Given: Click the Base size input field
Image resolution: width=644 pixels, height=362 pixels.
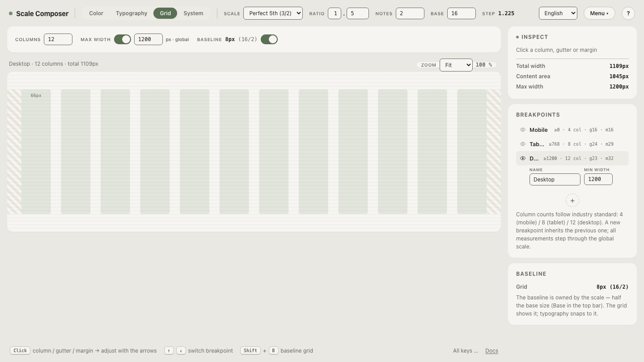Looking at the screenshot, I should coord(462,13).
